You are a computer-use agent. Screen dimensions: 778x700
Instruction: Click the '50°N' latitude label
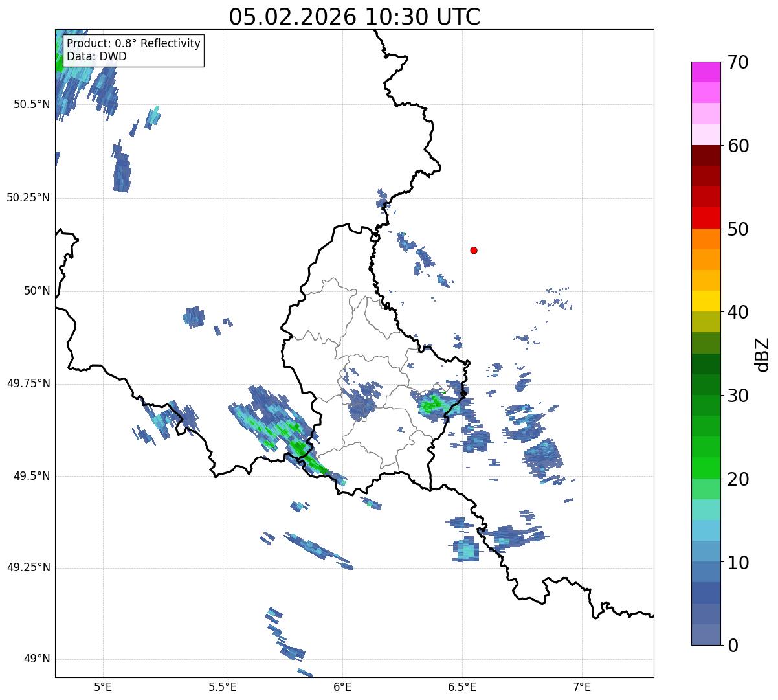click(36, 291)
